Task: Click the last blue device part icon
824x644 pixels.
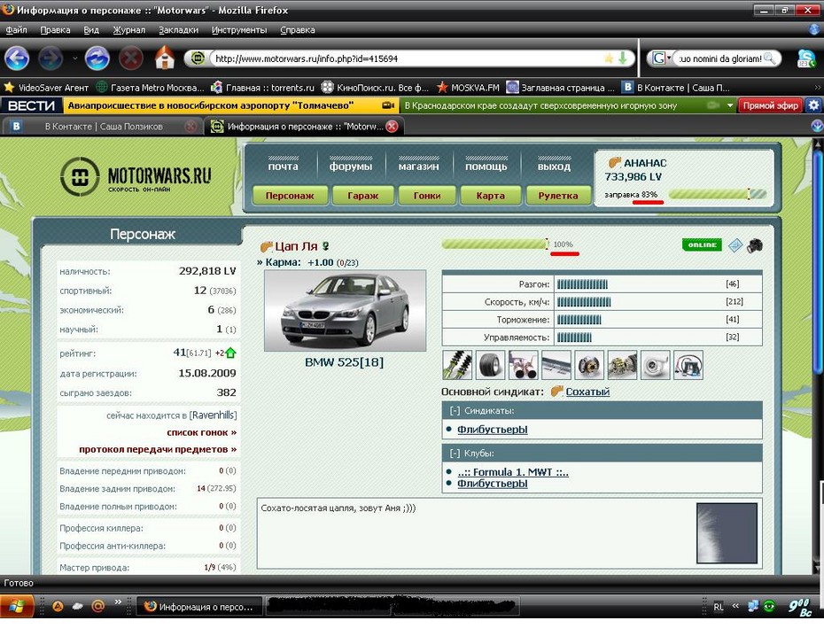Action: (x=688, y=365)
